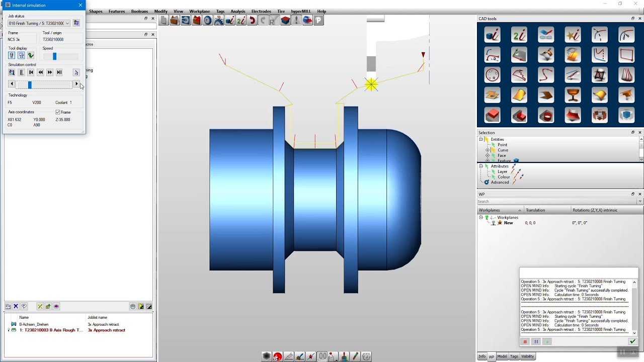This screenshot has height=362, width=644.
Task: Select the 2i two-entity info tool
Action: pyautogui.click(x=519, y=35)
